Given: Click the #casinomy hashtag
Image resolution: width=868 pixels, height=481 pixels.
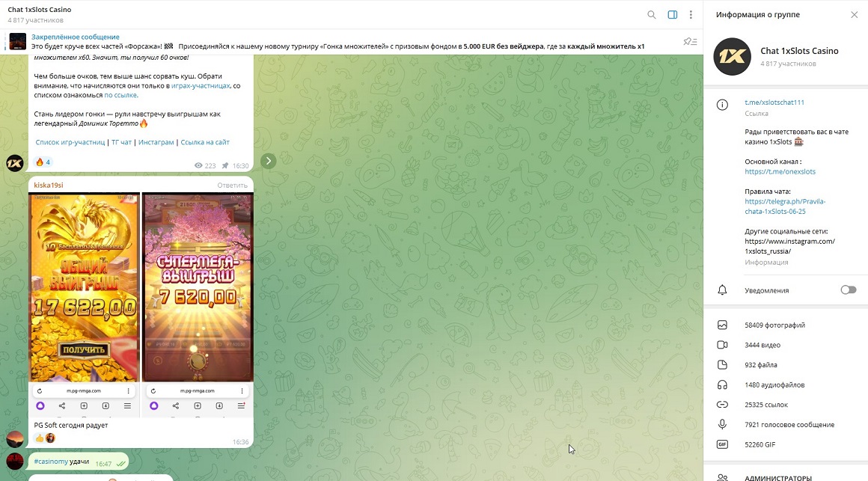Looking at the screenshot, I should pos(51,462).
